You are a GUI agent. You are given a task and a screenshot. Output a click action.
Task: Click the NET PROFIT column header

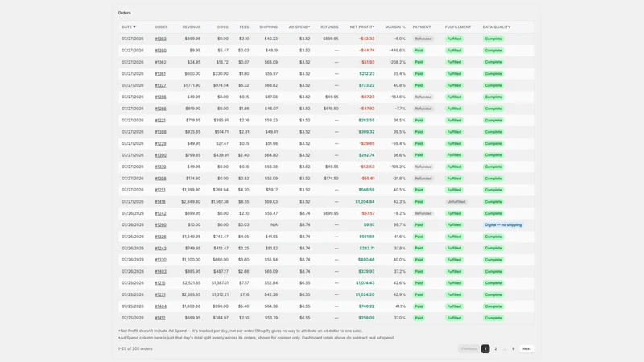(361, 27)
